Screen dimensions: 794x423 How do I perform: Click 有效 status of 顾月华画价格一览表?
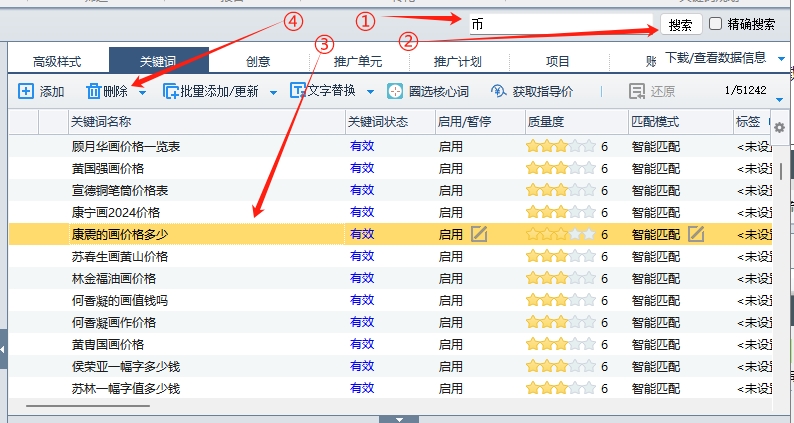[362, 146]
